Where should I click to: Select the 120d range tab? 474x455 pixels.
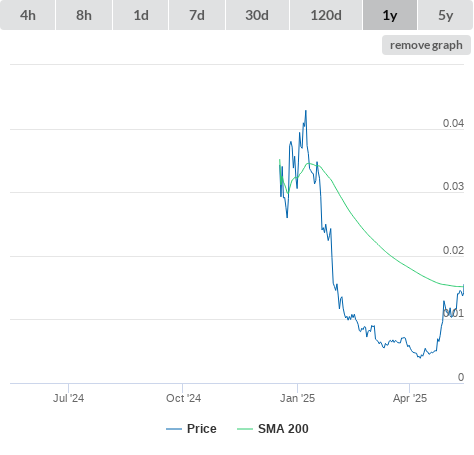[x=326, y=15]
